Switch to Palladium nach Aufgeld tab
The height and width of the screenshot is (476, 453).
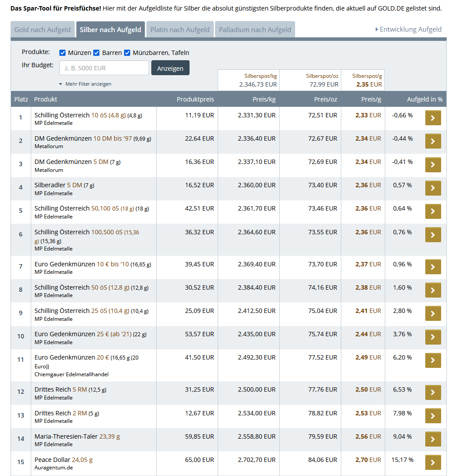pos(255,29)
